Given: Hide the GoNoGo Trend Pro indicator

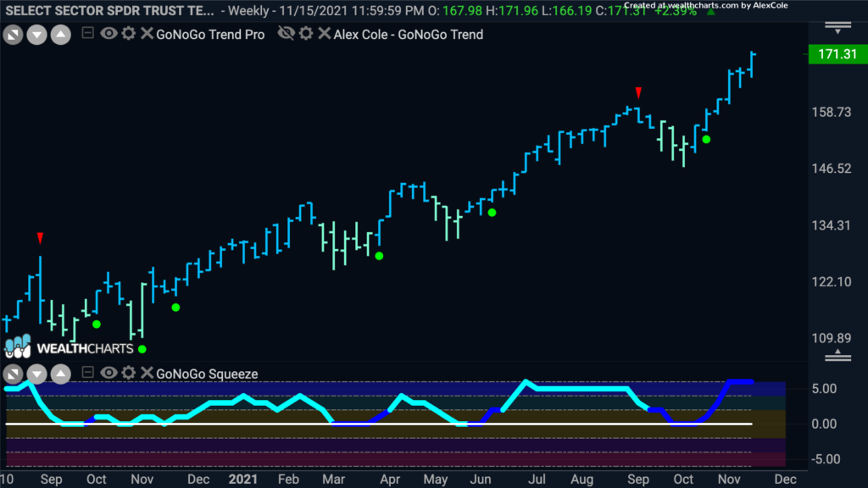Looking at the screenshot, I should pos(108,34).
